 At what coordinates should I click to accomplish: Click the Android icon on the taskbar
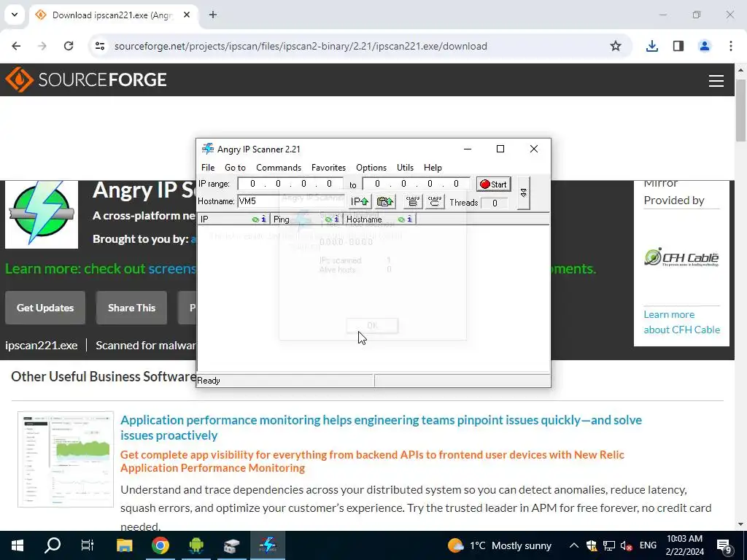pos(196,545)
